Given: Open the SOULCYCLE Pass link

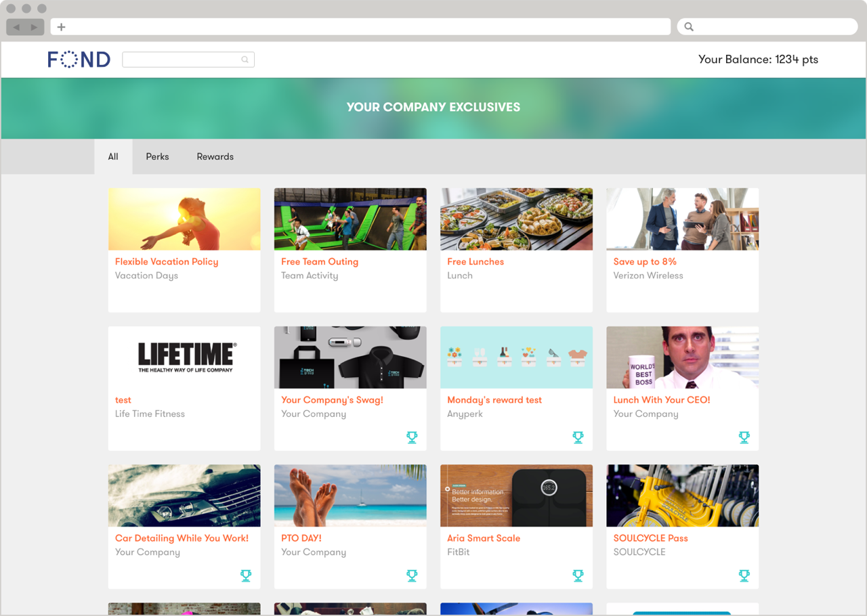Looking at the screenshot, I should point(650,538).
